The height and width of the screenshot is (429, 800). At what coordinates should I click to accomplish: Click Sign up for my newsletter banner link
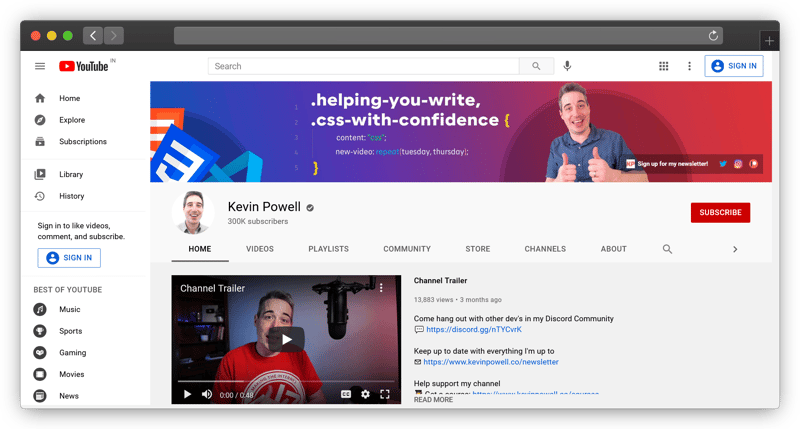pyautogui.click(x=672, y=164)
